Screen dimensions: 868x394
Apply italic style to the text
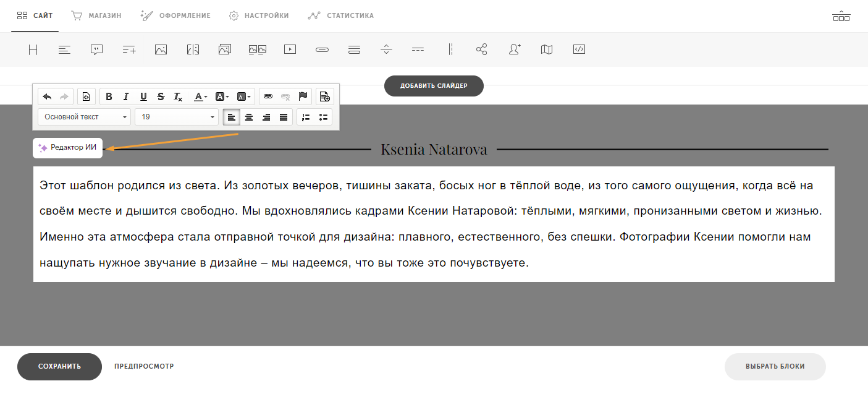[x=126, y=96]
